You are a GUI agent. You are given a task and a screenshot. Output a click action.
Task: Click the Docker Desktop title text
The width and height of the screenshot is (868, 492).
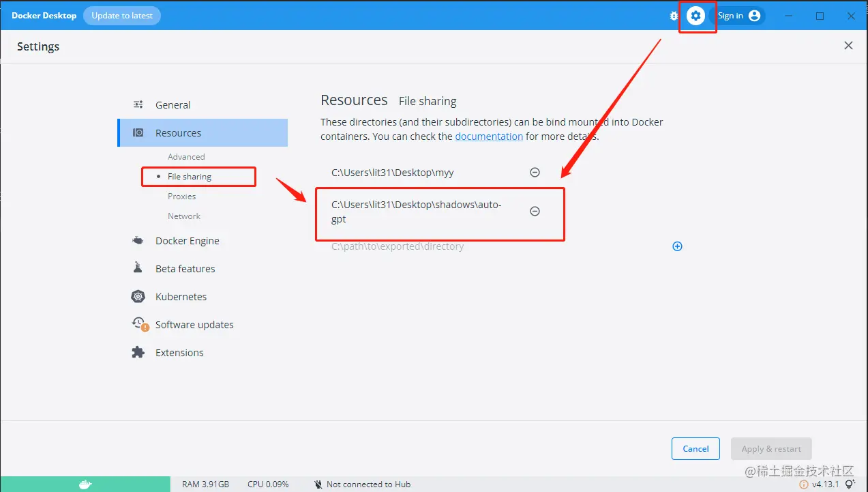[x=44, y=16]
